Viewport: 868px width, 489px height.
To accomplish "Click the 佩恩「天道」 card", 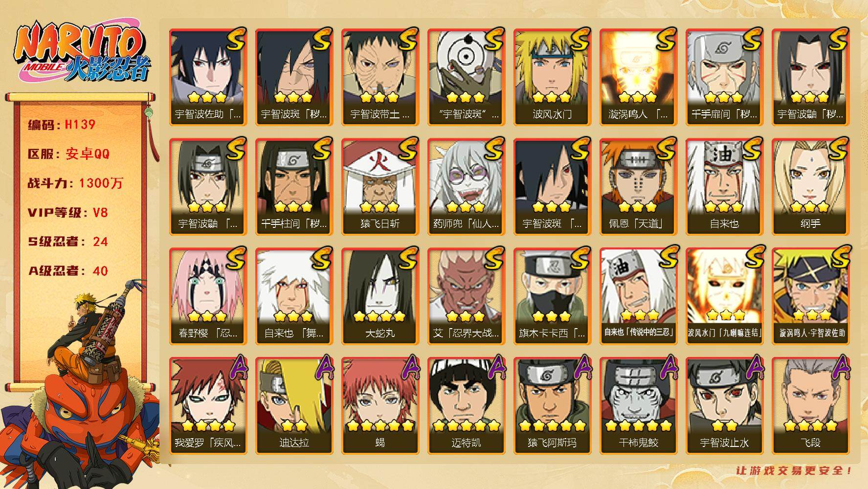I will (x=638, y=187).
